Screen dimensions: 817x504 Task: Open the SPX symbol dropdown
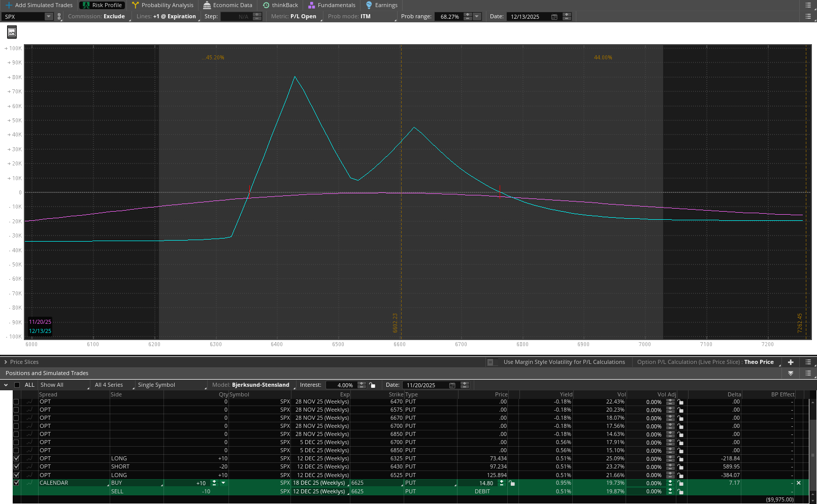point(49,17)
